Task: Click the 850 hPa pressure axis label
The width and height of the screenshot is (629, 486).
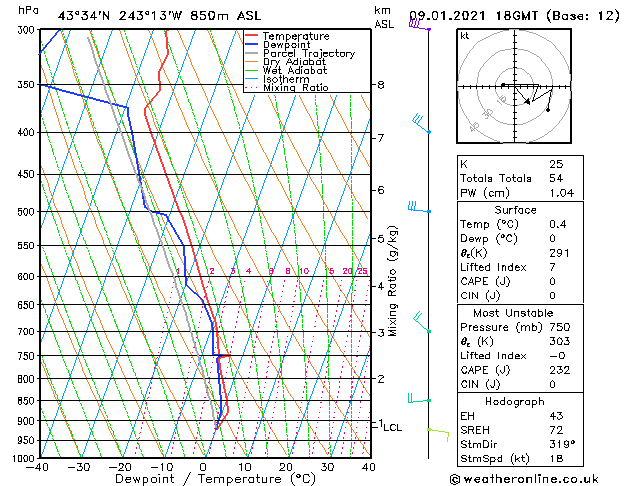Action: pos(26,401)
